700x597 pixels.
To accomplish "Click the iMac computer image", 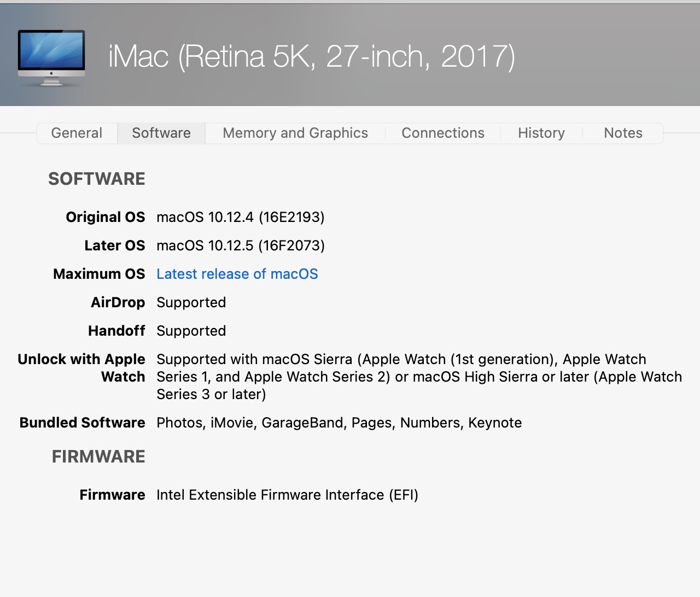I will coord(51,57).
